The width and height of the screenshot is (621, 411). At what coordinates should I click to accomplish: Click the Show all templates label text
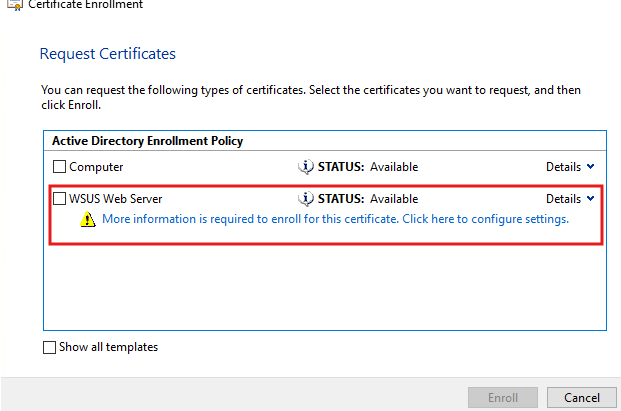(x=109, y=348)
